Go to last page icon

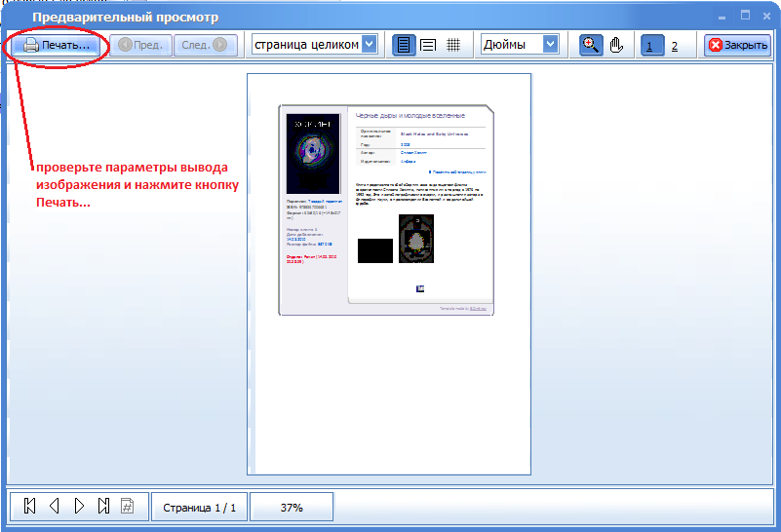click(103, 507)
